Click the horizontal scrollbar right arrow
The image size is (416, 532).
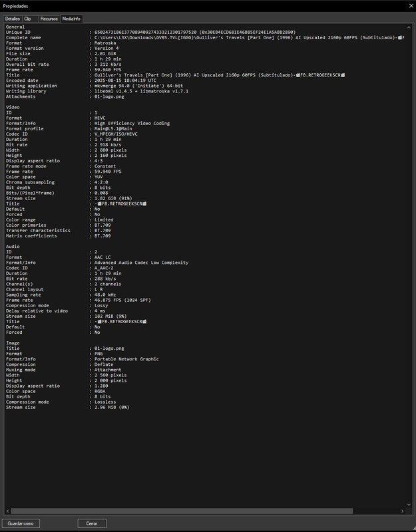[x=403, y=511]
